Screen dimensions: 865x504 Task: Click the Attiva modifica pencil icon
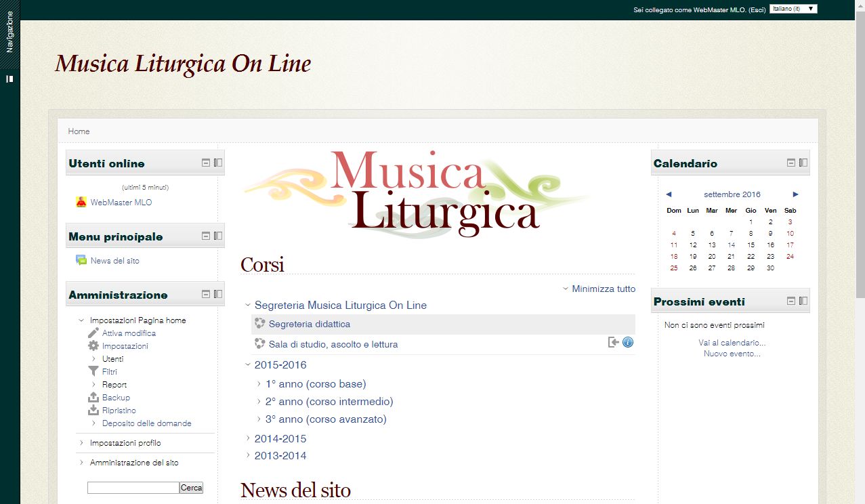tap(93, 333)
